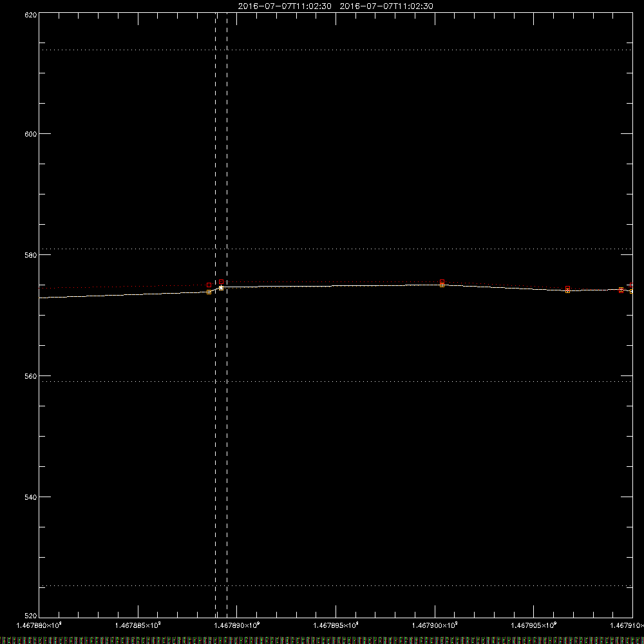Viewport: 644px width, 644px height.
Task: Click the 1.467880×10⁹ x-axis label
Action: (39, 625)
